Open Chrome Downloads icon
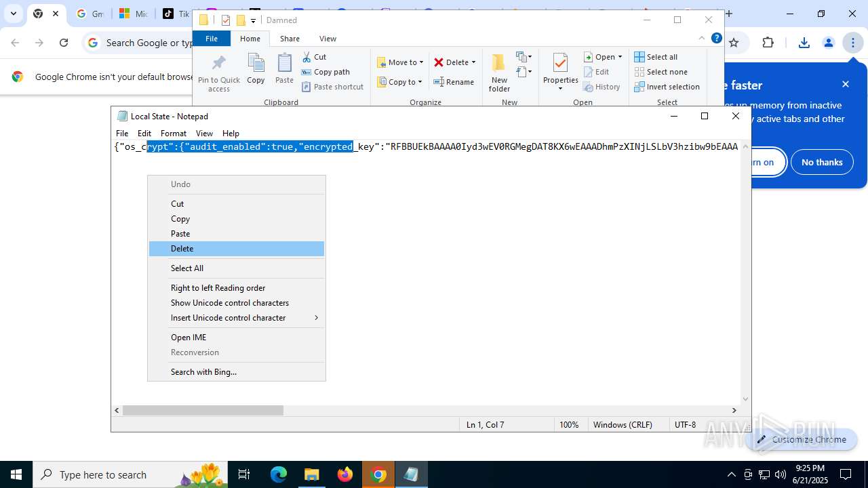 804,43
